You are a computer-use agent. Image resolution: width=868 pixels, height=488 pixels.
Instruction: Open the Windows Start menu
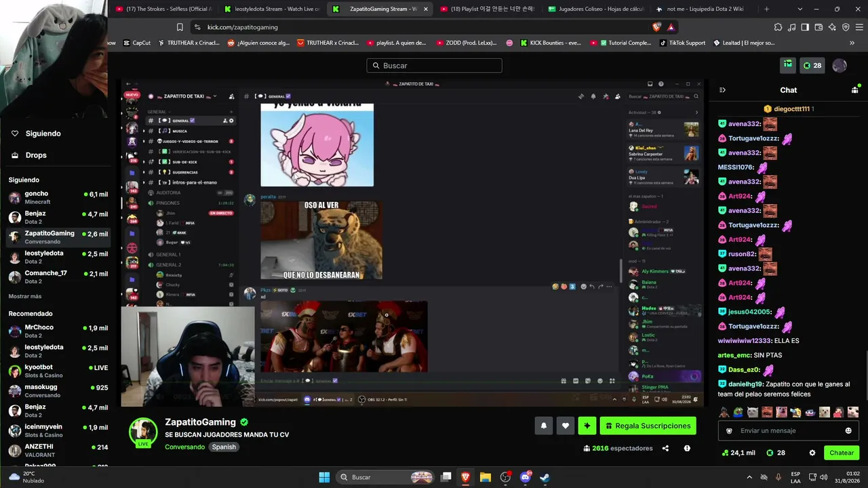324,477
